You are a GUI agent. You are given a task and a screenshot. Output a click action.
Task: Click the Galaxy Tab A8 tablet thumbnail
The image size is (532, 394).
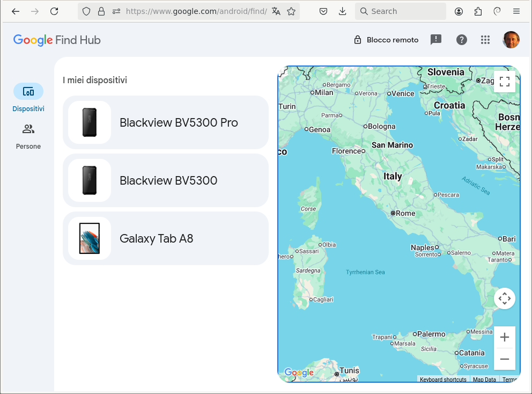coord(90,238)
